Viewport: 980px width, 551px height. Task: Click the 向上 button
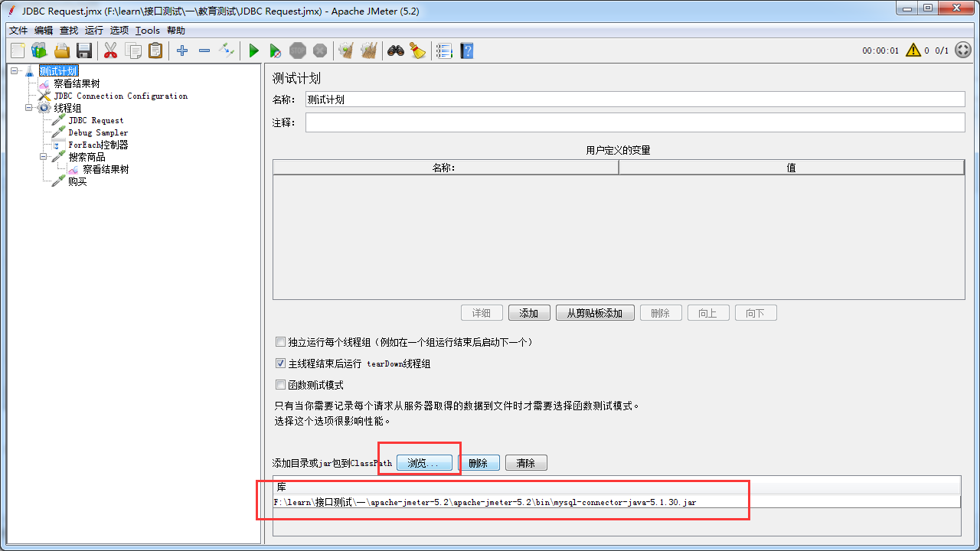point(708,313)
